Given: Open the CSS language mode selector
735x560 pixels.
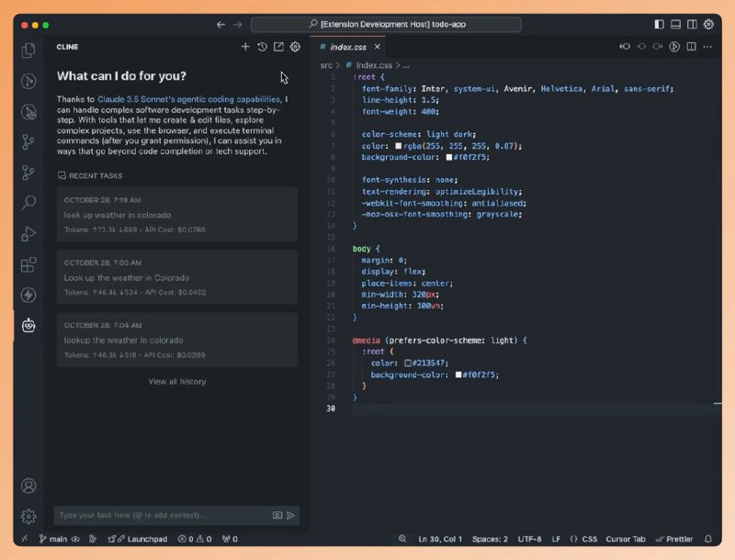Looking at the screenshot, I should (583, 539).
